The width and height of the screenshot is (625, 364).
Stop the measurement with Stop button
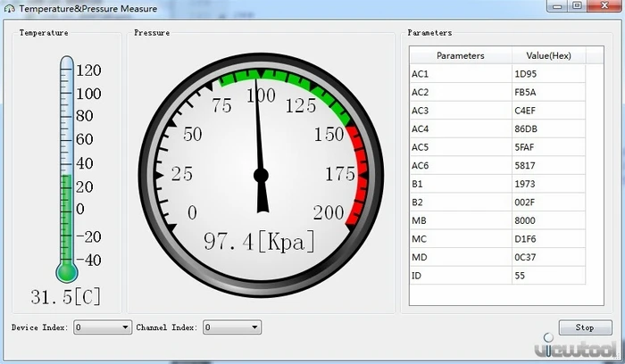tap(585, 327)
